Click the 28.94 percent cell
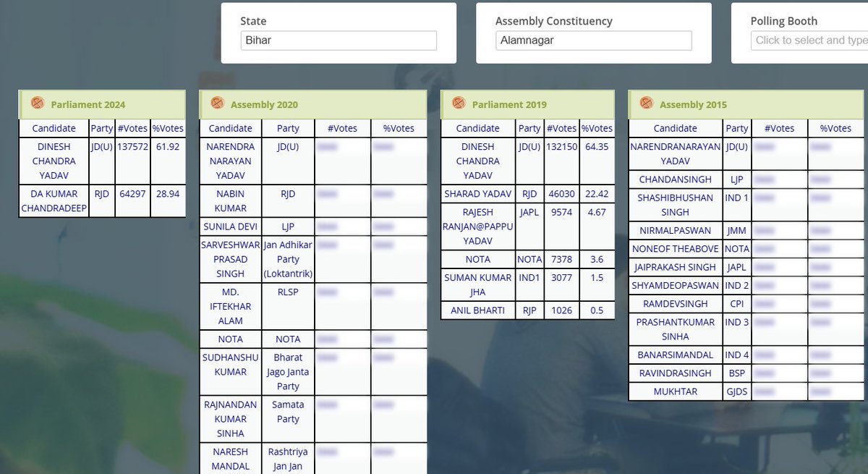The width and height of the screenshot is (868, 474). (168, 201)
